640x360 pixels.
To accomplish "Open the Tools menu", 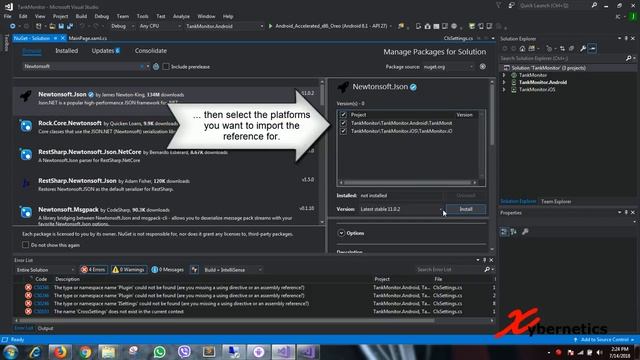I will (142, 16).
